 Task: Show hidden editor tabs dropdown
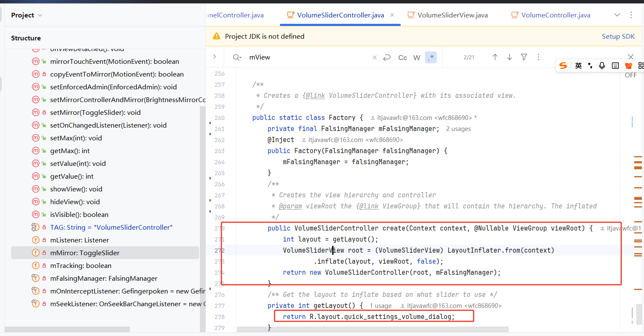click(x=617, y=15)
